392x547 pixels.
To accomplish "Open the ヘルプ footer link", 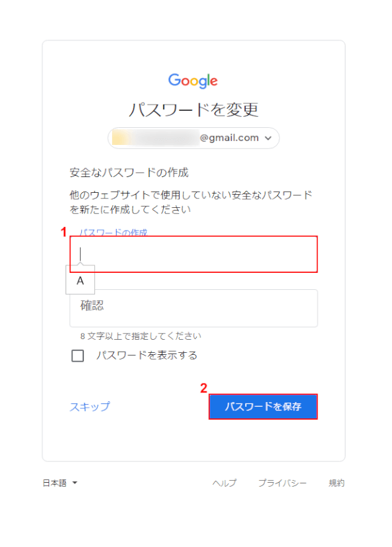I will click(225, 483).
